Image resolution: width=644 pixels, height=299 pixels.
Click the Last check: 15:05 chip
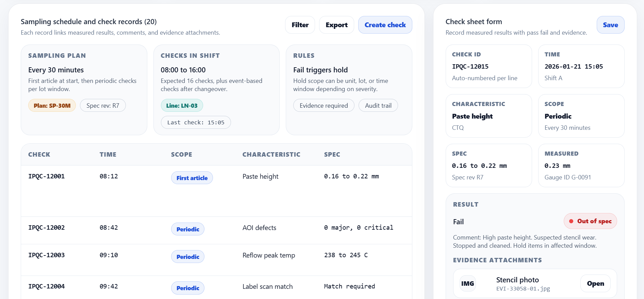coord(196,122)
